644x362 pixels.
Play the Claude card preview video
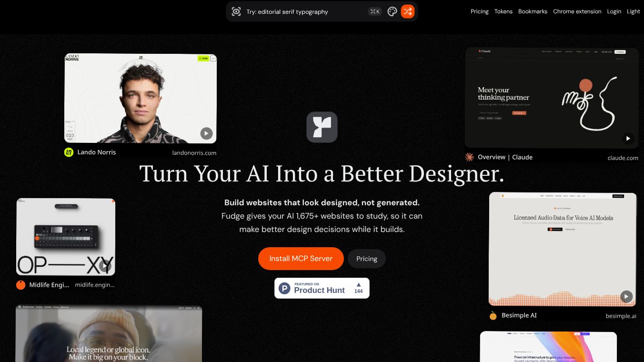(628, 139)
